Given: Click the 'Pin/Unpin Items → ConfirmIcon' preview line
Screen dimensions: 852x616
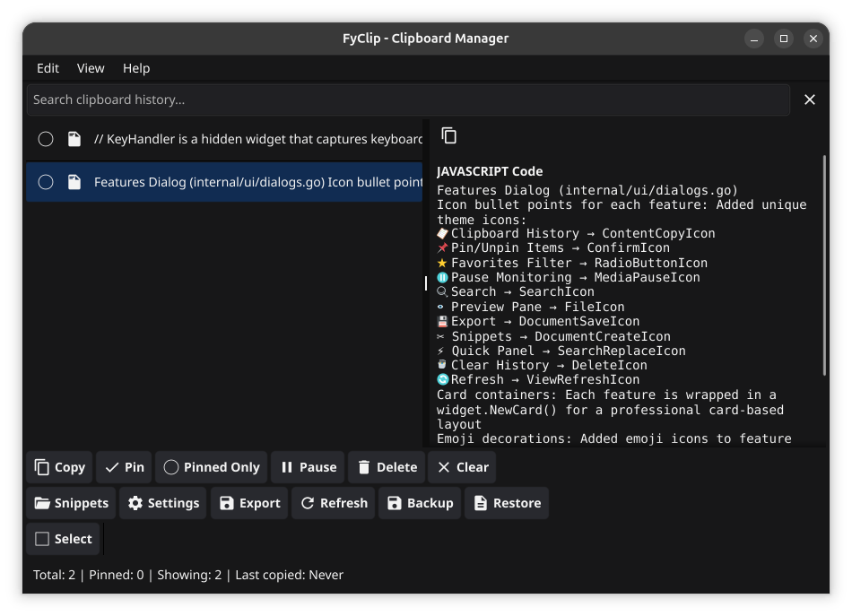Looking at the screenshot, I should coord(553,248).
